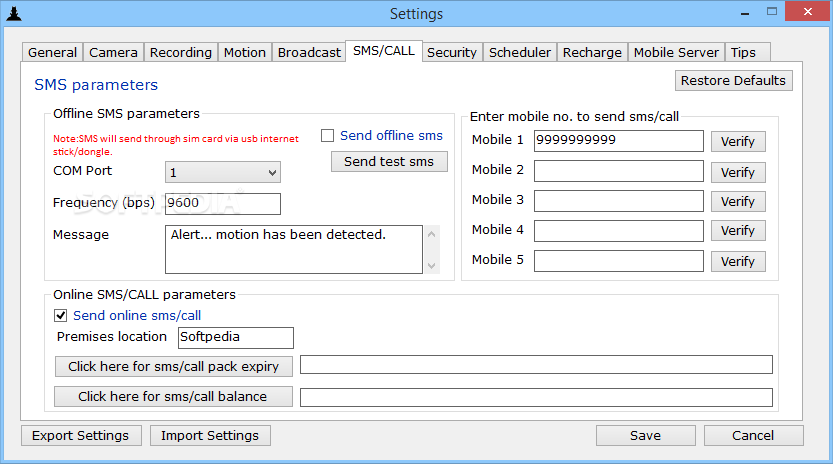Uncheck Send online sms/call option
The height and width of the screenshot is (464, 833).
[61, 315]
